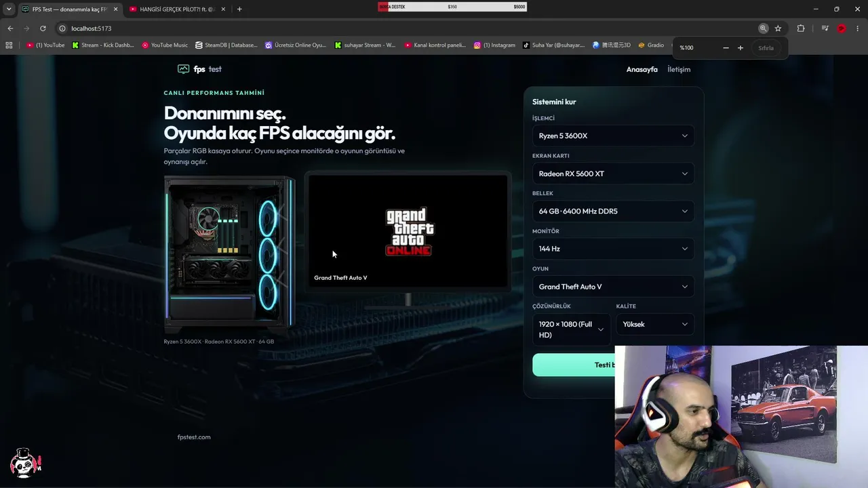
Task: Open the Kalite dropdown showing Yüksek
Action: (x=655, y=324)
